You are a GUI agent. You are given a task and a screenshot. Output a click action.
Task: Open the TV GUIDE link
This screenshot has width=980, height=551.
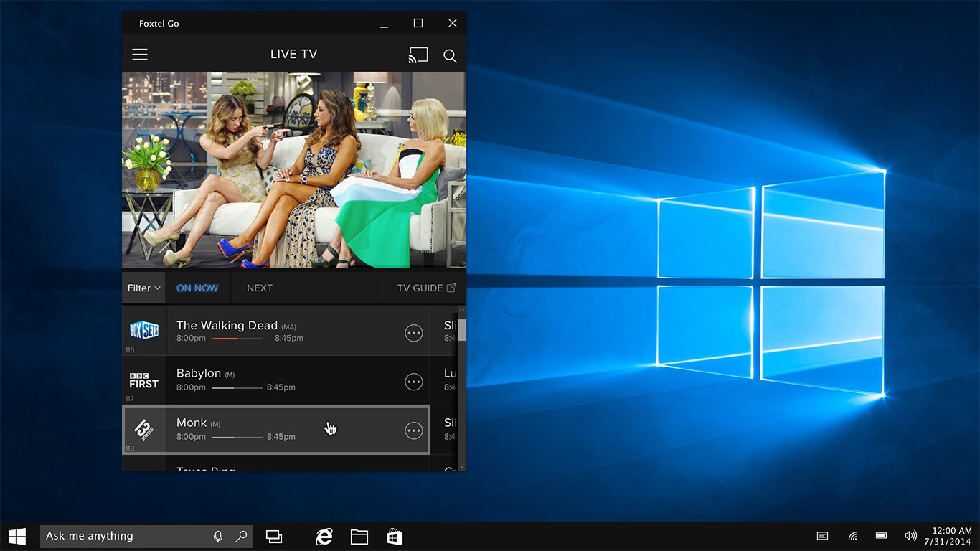pyautogui.click(x=427, y=288)
